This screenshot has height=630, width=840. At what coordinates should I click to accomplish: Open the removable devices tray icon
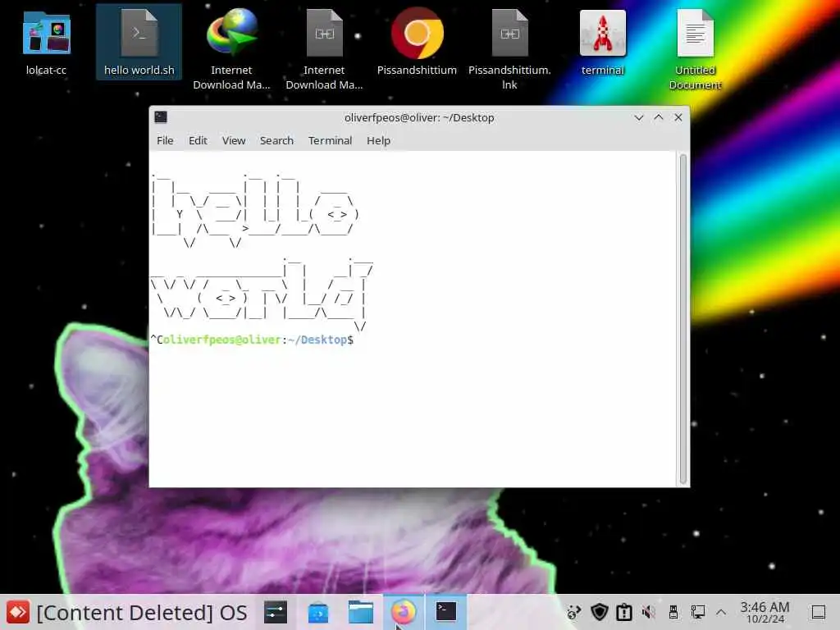point(673,612)
